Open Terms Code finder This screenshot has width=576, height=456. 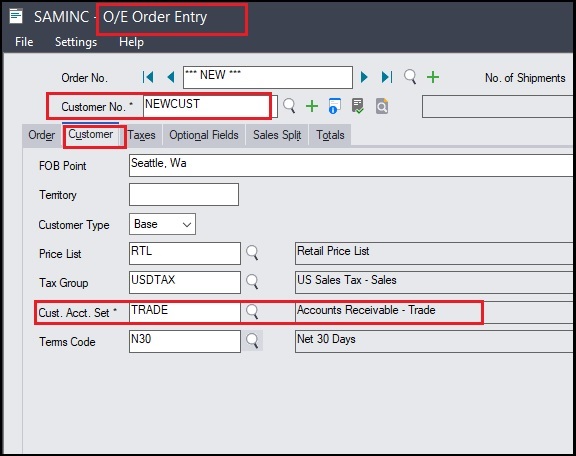(x=252, y=341)
